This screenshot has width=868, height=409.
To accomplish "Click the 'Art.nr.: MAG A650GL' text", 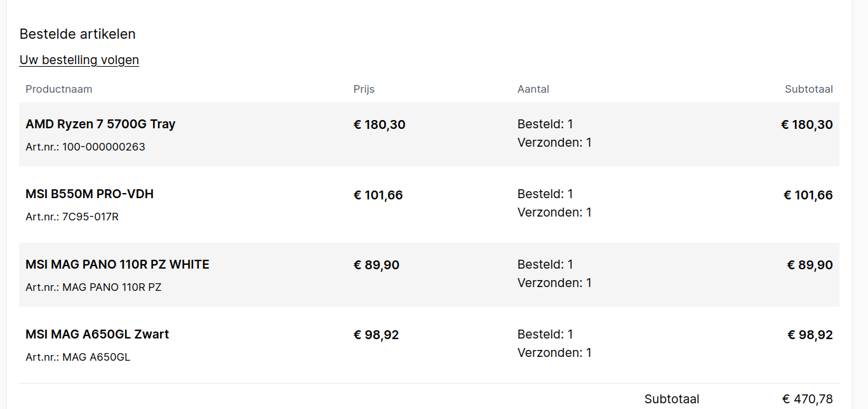I will tap(77, 357).
